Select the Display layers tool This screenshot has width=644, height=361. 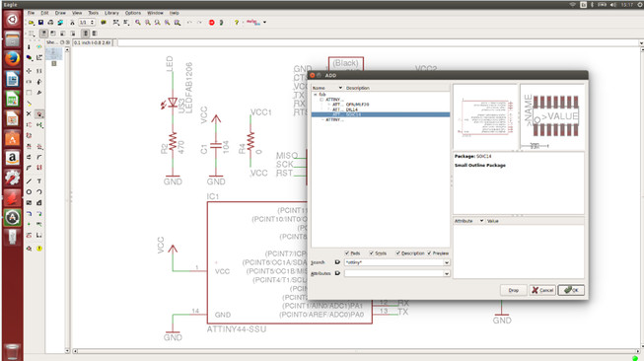tap(29, 57)
